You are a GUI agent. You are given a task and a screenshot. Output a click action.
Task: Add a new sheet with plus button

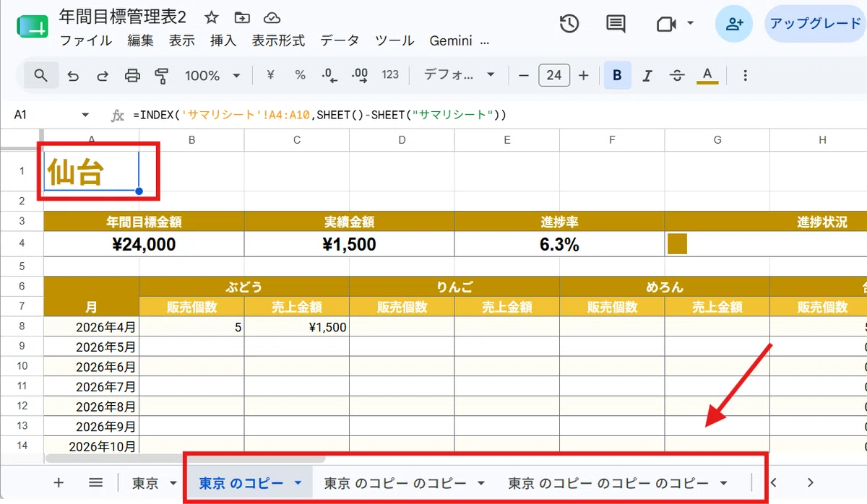pos(59,482)
